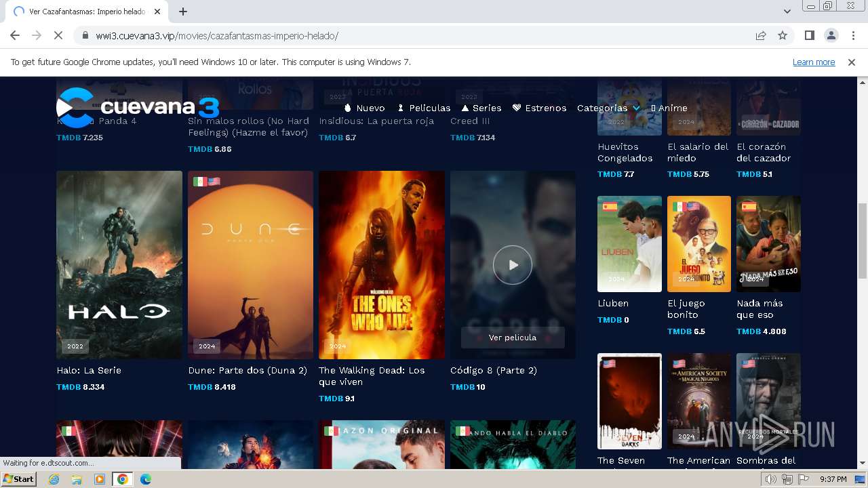
Task: Click the Insidious: La puerta roja title
Action: (x=376, y=121)
